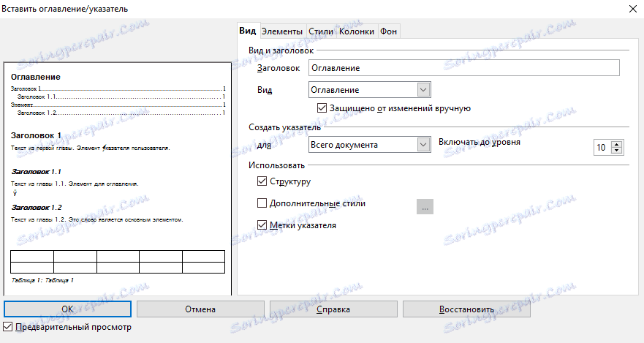Screen dimensions: 644x343
Task: Click the Отмена button
Action: [200, 309]
